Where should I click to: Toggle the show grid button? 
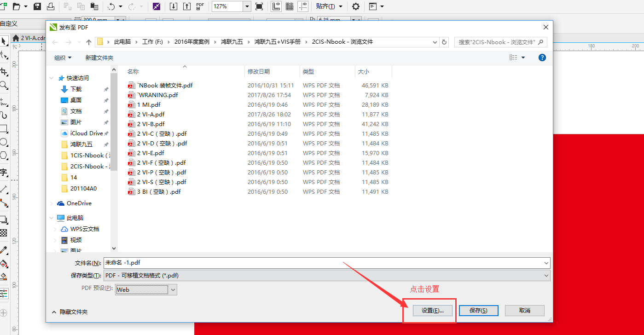click(290, 6)
